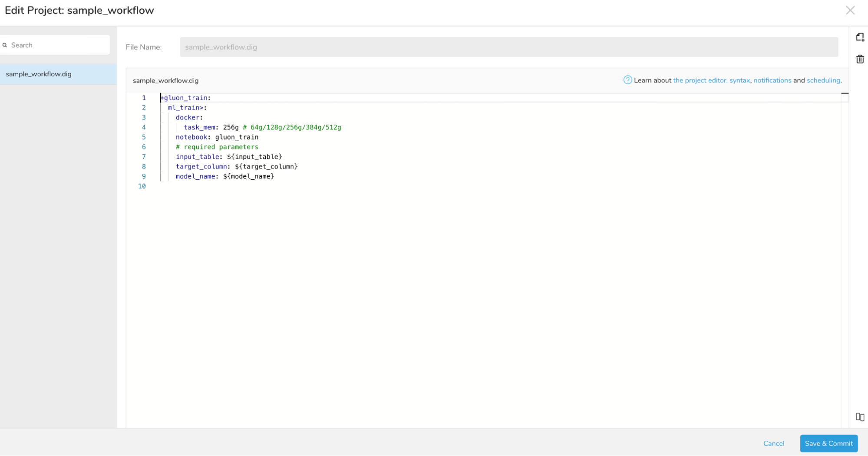Open the syntax documentation link
The width and height of the screenshot is (868, 456).
coord(739,80)
